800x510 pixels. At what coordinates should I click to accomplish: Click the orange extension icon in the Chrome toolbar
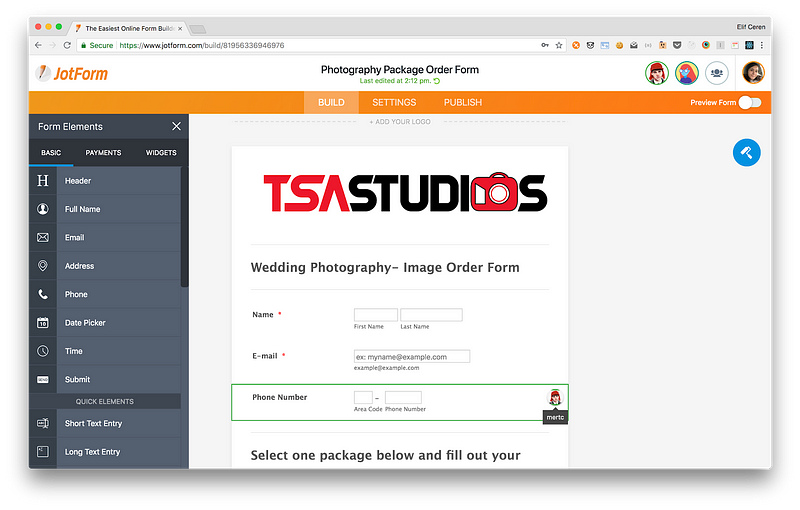[x=576, y=45]
